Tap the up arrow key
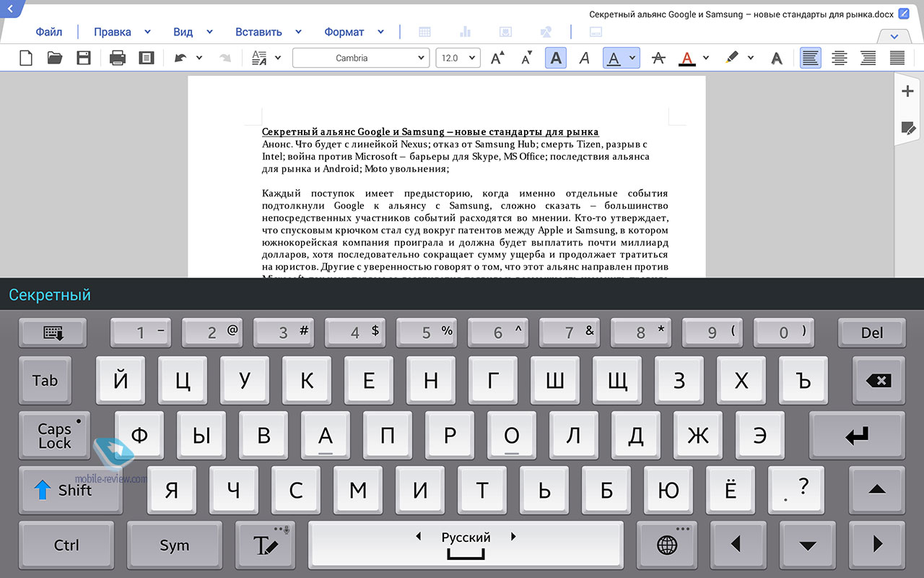924x578 pixels. (877, 491)
